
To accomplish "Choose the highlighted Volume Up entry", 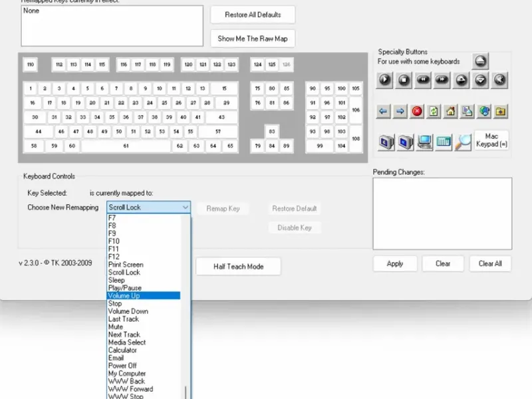I will (144, 295).
